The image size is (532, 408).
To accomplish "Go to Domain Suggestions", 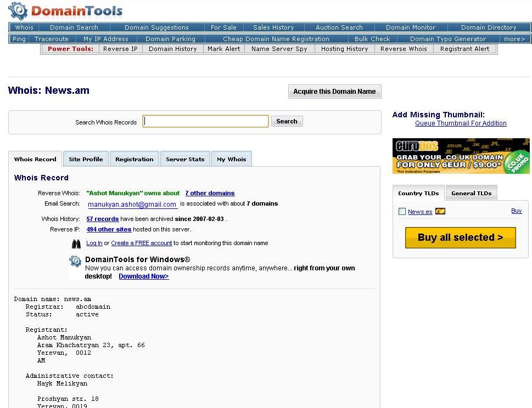I will 156,27.
